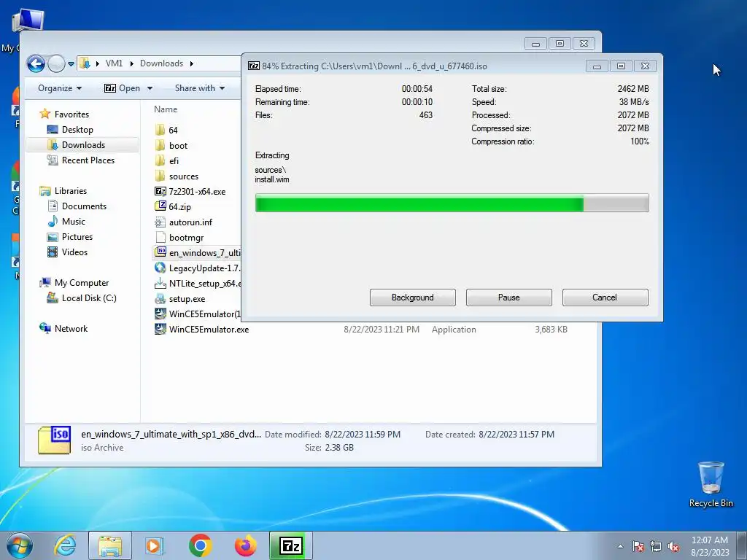747x560 pixels.
Task: Select My Computer in navigation pane
Action: coord(82,283)
